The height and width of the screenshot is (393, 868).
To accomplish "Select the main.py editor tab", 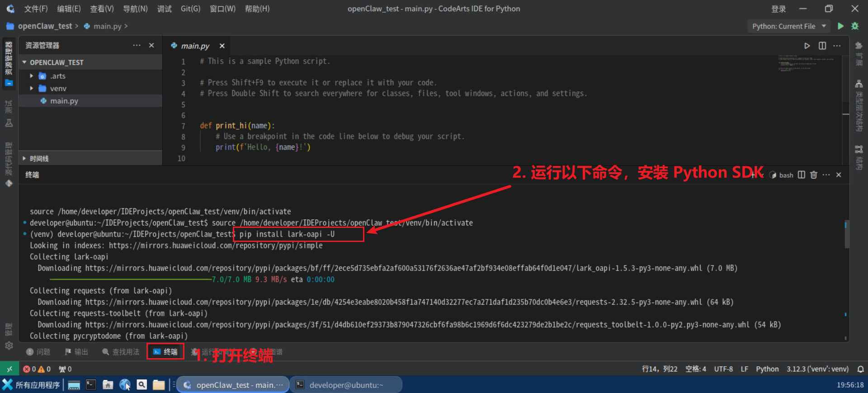I will [x=195, y=46].
